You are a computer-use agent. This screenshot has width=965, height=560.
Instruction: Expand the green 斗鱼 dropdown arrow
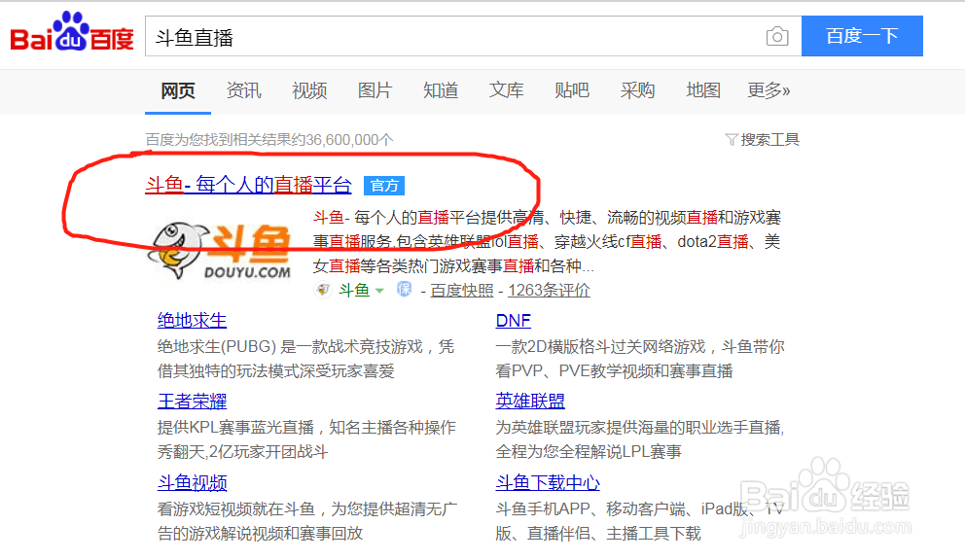(x=379, y=291)
